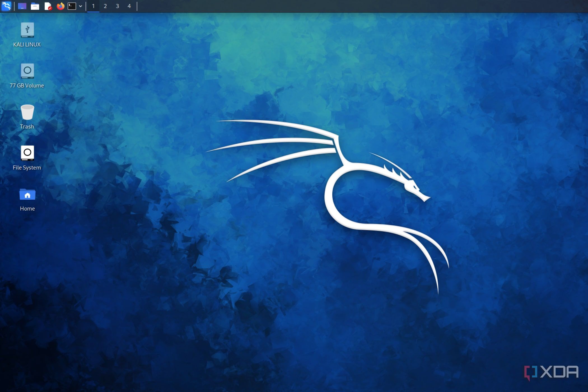Switch to workspace 2
This screenshot has width=588, height=392.
105,6
